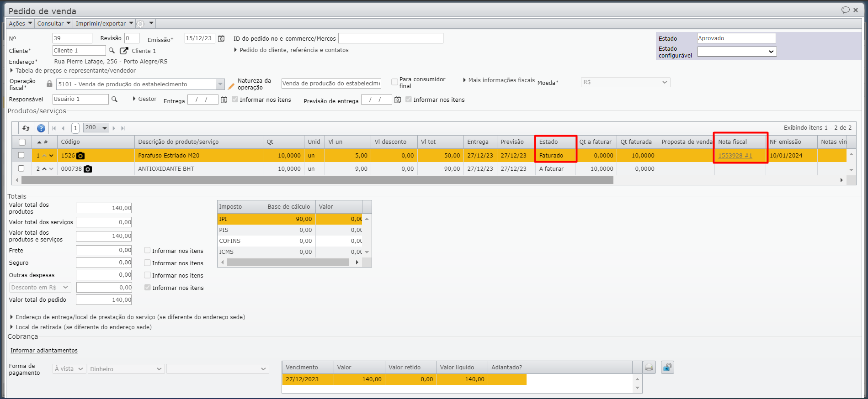Open the Entrega date calendar picker
Viewport: 868px width, 399px height.
[224, 100]
